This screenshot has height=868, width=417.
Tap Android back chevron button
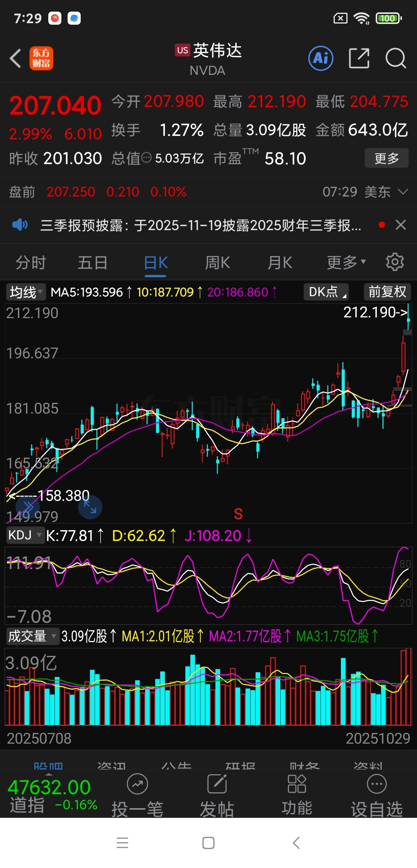pos(296,843)
